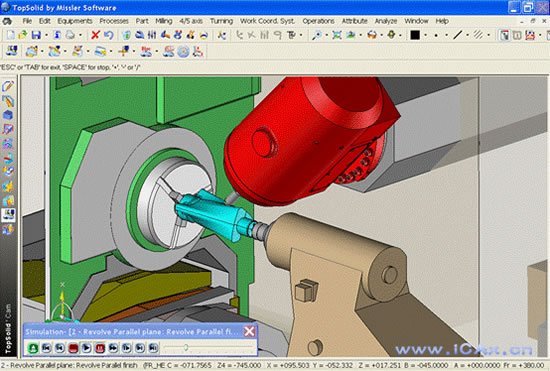The image size is (550, 371).
Task: Click the pencil sketch icon in left sidebar
Action: point(8,86)
